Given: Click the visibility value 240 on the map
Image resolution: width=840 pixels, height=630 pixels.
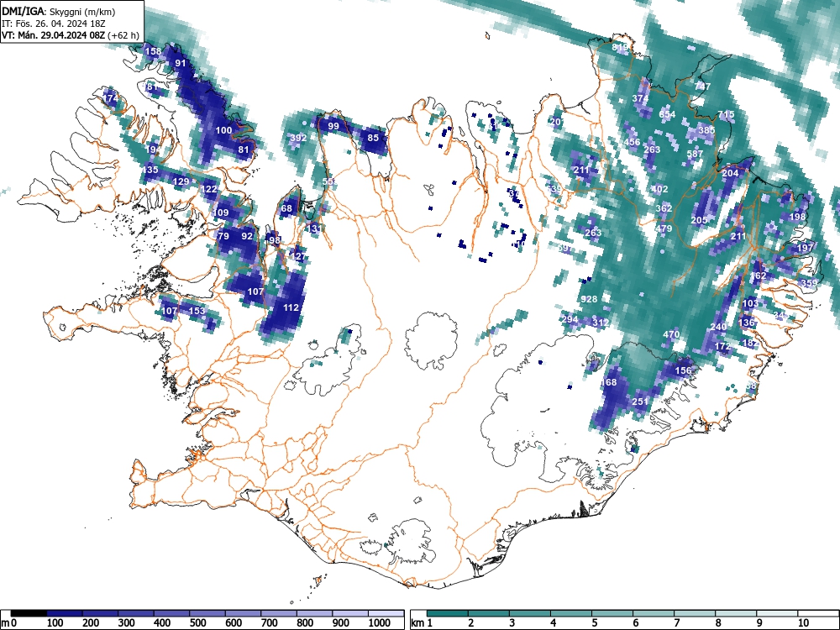Looking at the screenshot, I should [718, 327].
